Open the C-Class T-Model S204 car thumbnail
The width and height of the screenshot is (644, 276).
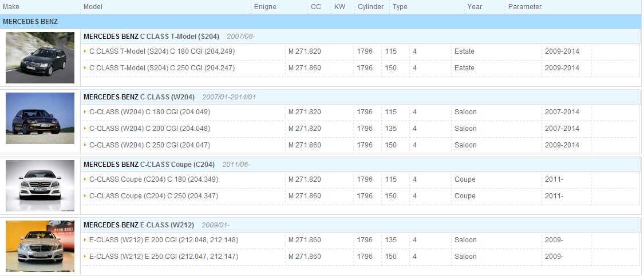(x=40, y=57)
